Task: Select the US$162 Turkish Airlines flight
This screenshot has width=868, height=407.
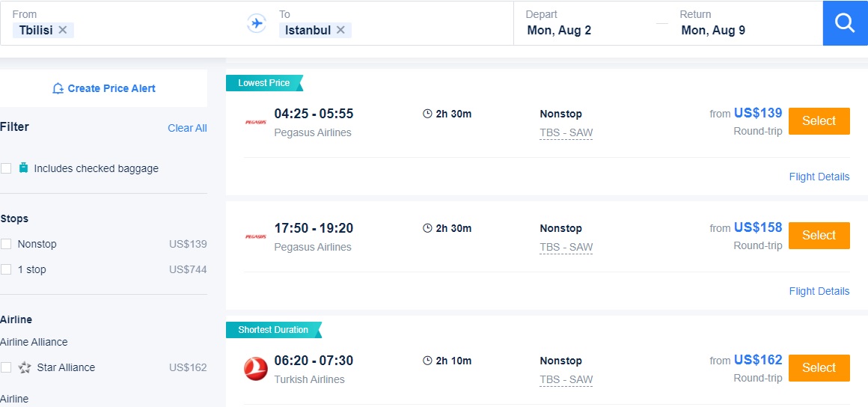Action: pos(819,368)
